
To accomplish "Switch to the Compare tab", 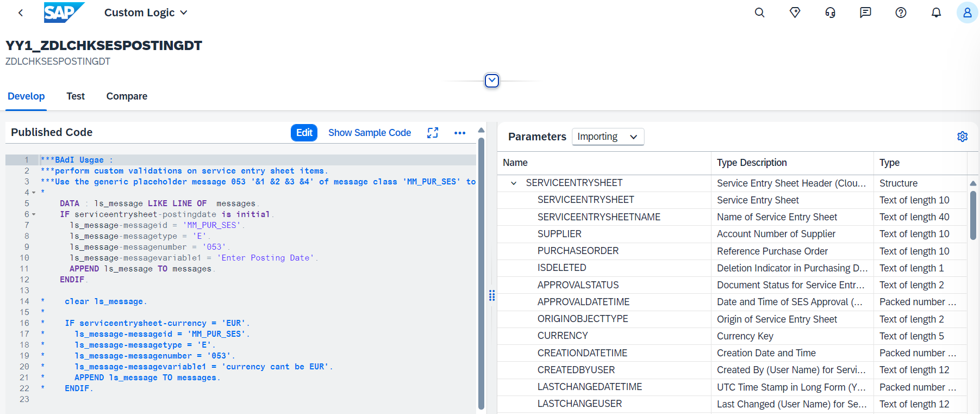I will click(127, 96).
